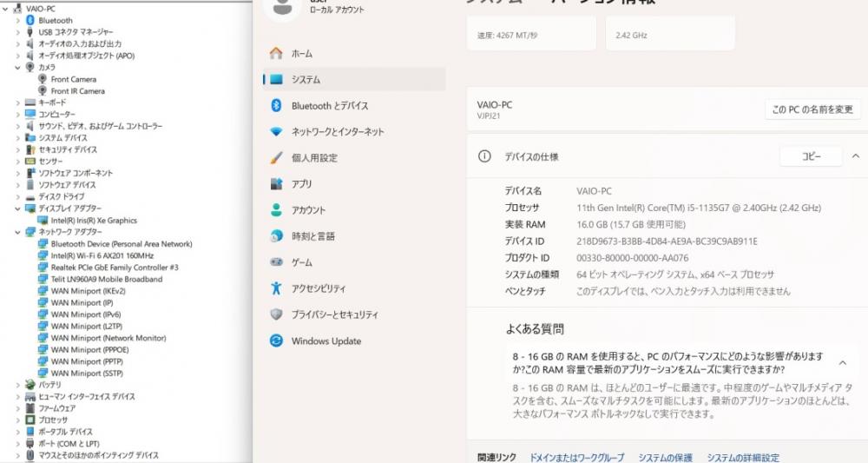Click the brush icon for 個人用設定

(x=276, y=158)
